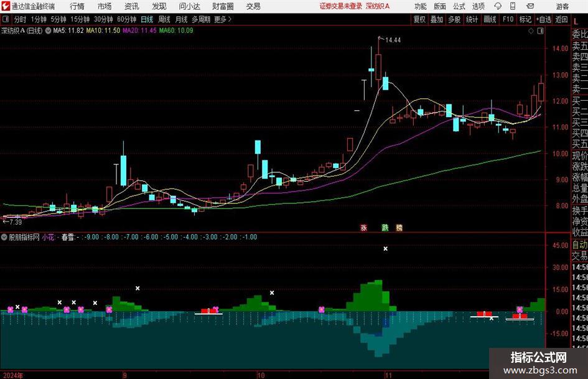Add stock with +自选 button
The image size is (588, 379).
pyautogui.click(x=544, y=19)
